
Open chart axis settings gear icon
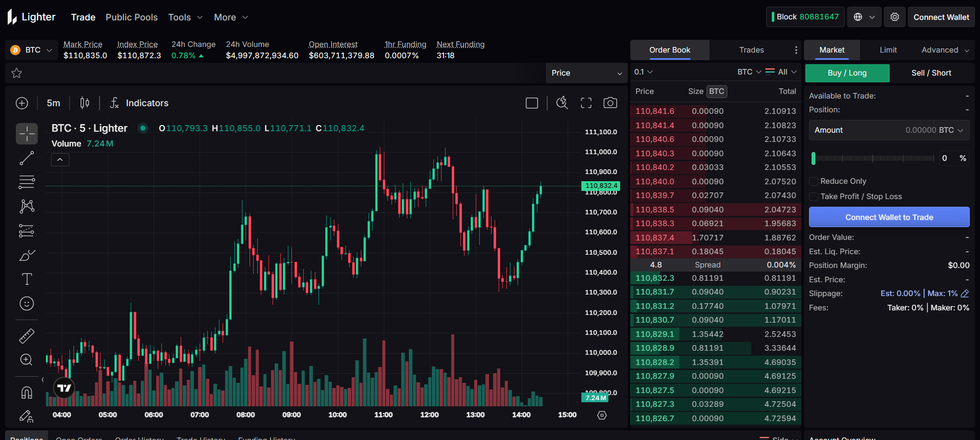click(x=602, y=415)
